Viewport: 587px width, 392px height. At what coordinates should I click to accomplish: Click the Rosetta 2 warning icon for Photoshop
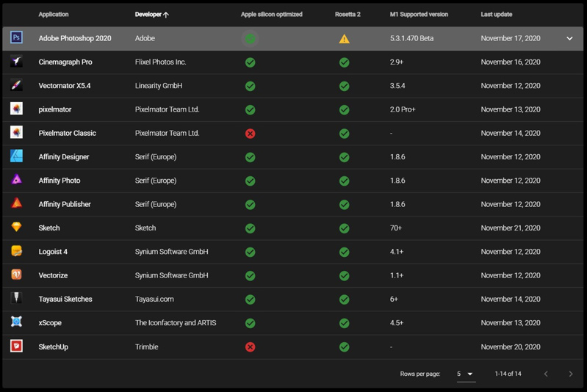(x=344, y=39)
